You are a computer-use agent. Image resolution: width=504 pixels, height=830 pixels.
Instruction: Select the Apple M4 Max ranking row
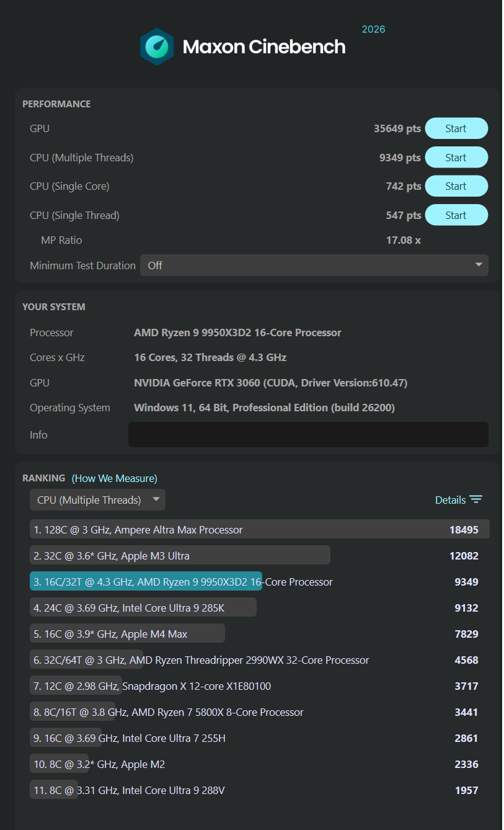pos(259,634)
